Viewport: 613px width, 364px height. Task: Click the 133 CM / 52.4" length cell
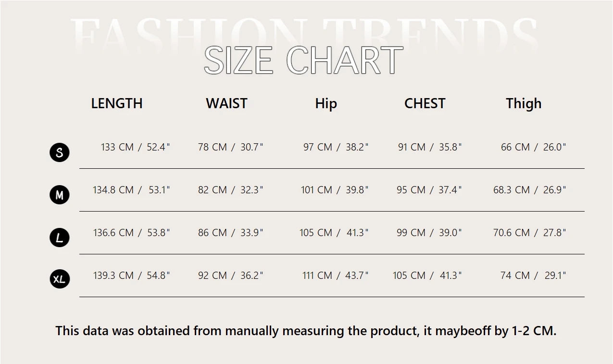pos(136,147)
